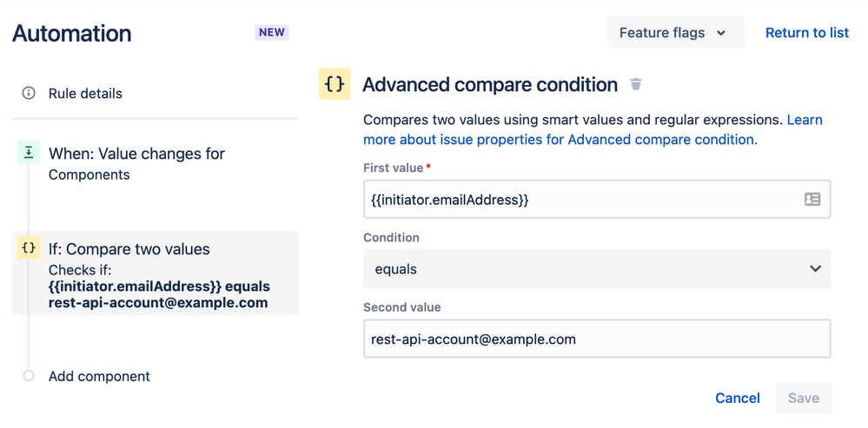Viewport: 868px width, 428px height.
Task: Click the smart value picker icon in First value
Action: tap(812, 200)
